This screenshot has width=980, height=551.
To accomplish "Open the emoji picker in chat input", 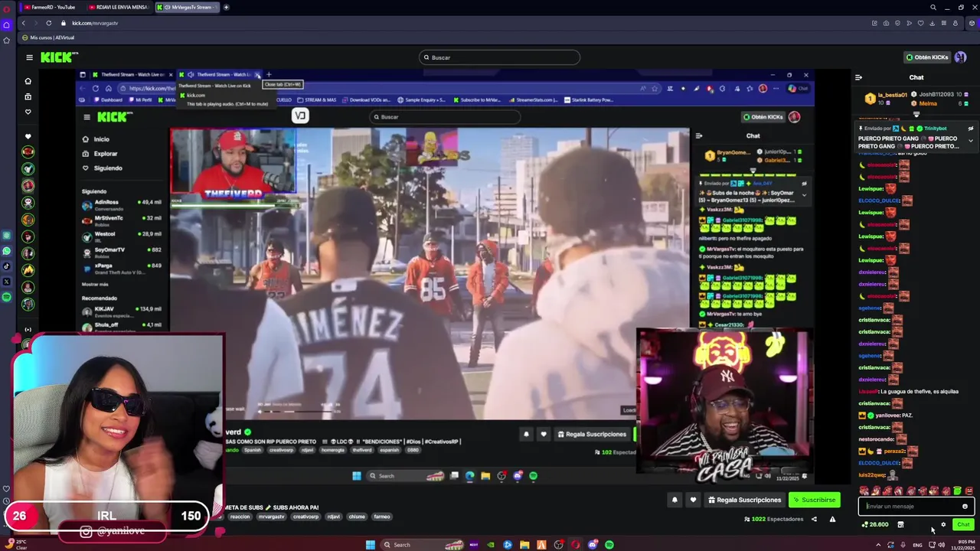I will click(965, 506).
